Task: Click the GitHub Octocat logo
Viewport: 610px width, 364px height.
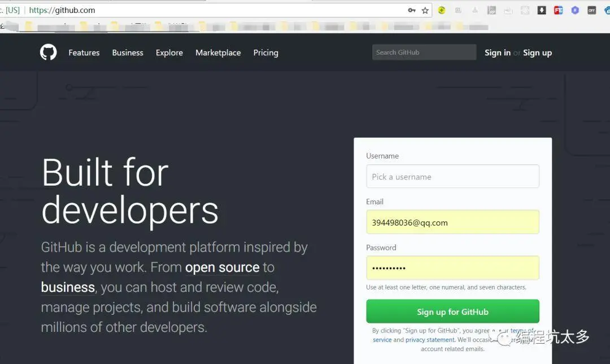Action: tap(48, 52)
